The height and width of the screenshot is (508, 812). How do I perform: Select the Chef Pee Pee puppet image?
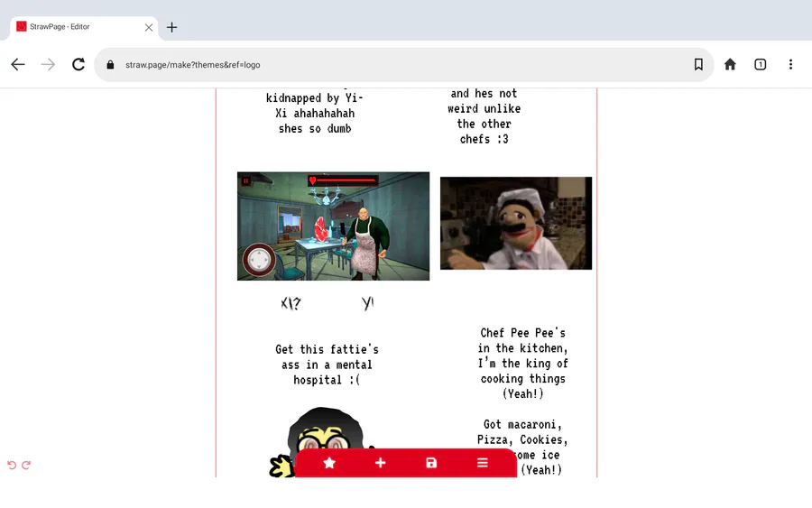click(516, 223)
